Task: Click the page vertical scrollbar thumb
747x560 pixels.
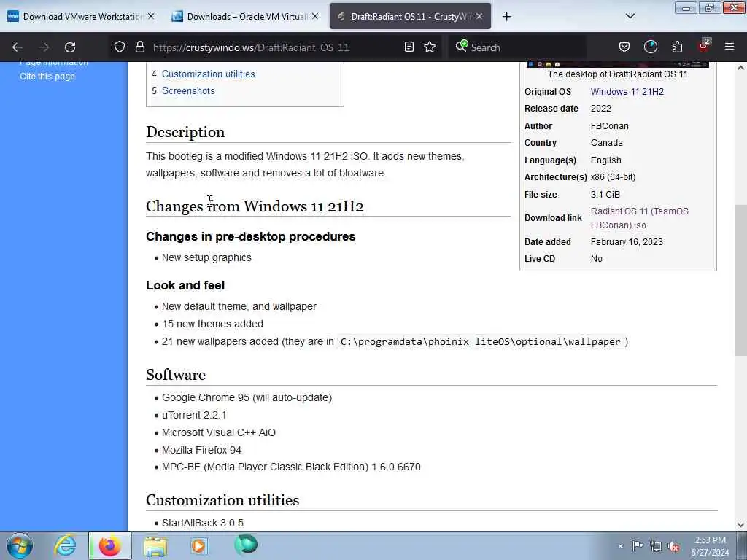Action: pyautogui.click(x=740, y=280)
